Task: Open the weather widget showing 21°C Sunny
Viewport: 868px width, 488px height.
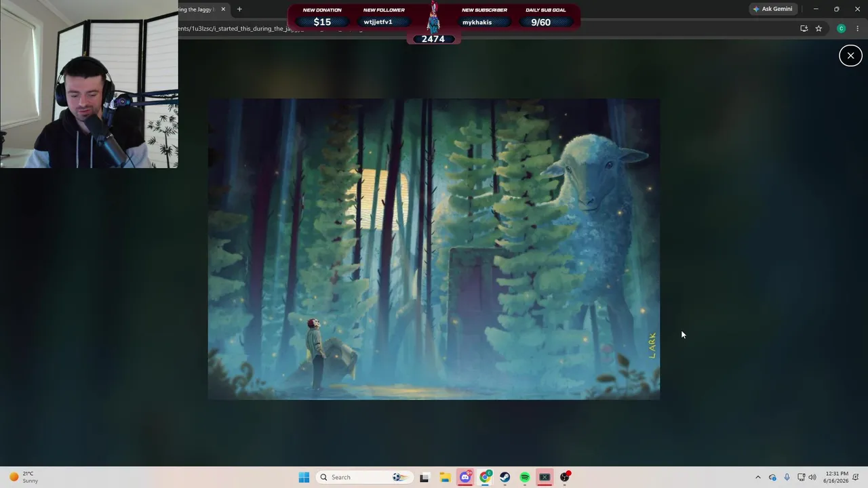Action: coord(23,477)
